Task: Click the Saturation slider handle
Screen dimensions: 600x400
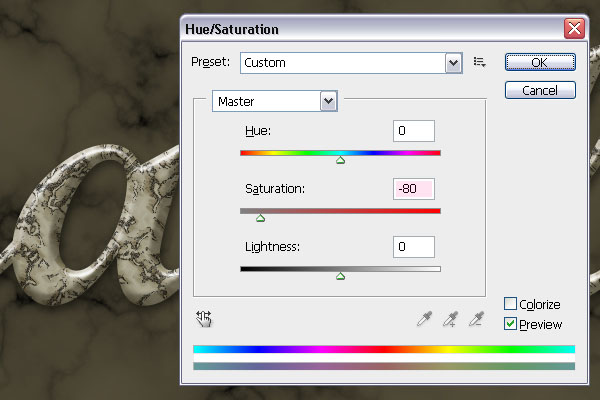Action: [x=260, y=217]
